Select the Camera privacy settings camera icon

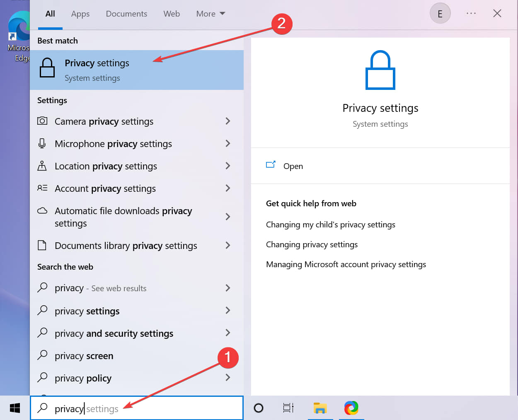tap(42, 121)
